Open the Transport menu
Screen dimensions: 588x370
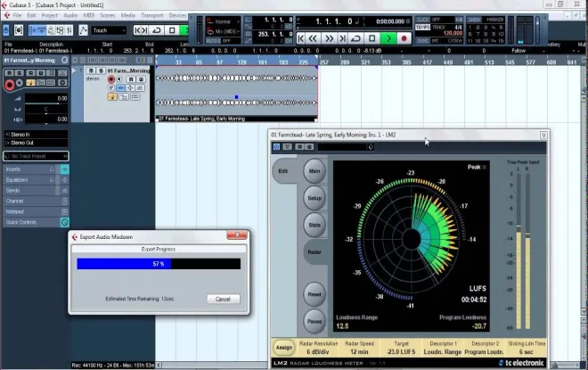(x=152, y=15)
